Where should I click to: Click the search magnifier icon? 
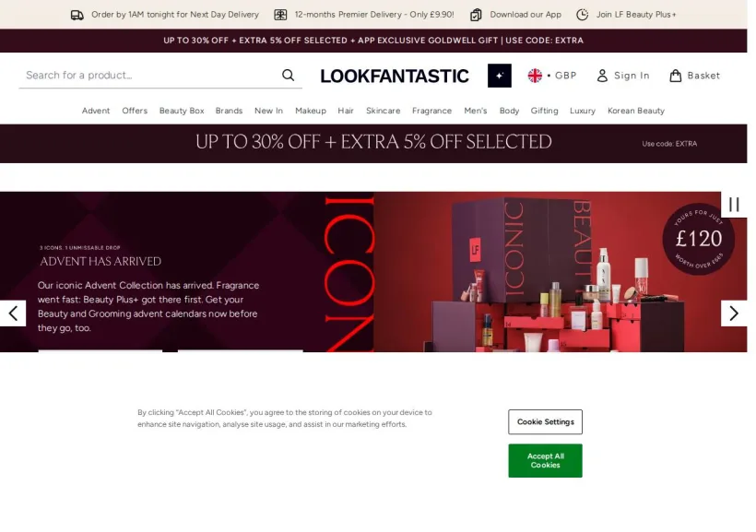[288, 76]
